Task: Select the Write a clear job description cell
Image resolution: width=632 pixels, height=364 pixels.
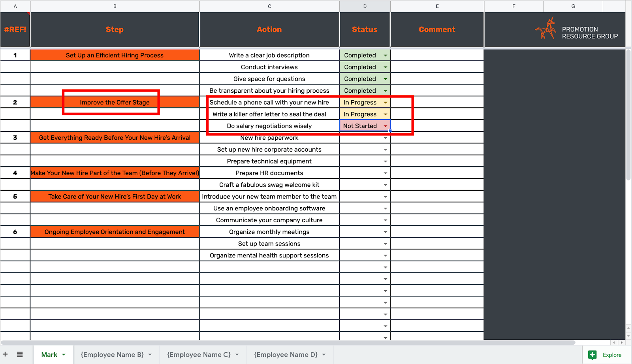Action: tap(269, 55)
